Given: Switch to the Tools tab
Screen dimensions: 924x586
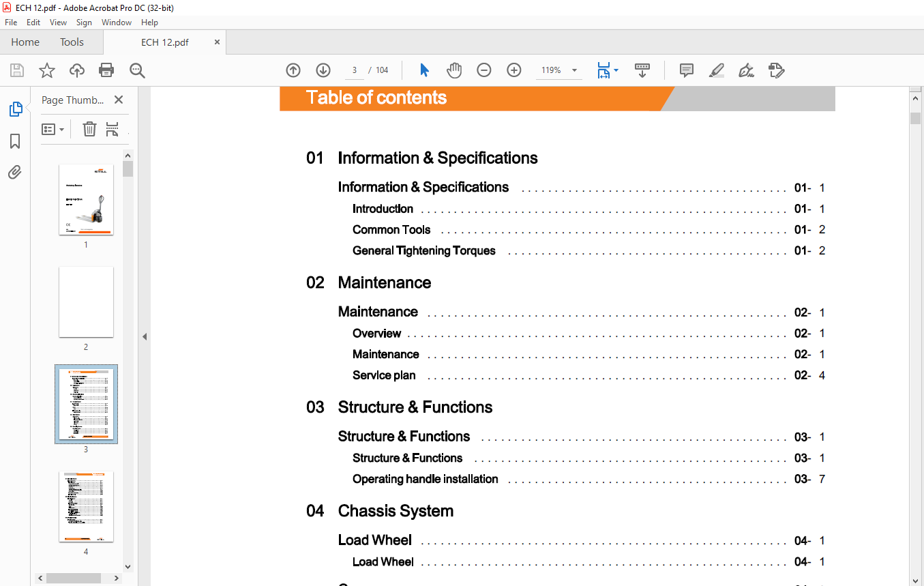Looking at the screenshot, I should tap(72, 42).
